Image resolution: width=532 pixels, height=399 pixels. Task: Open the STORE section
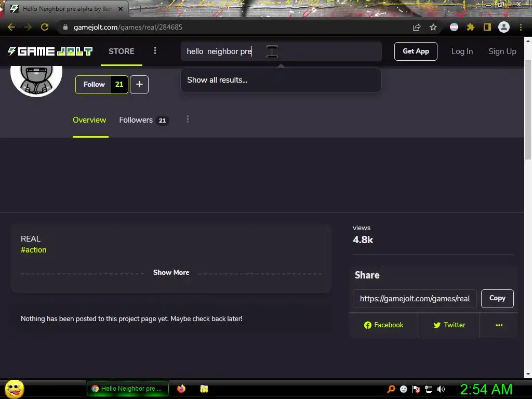(122, 51)
